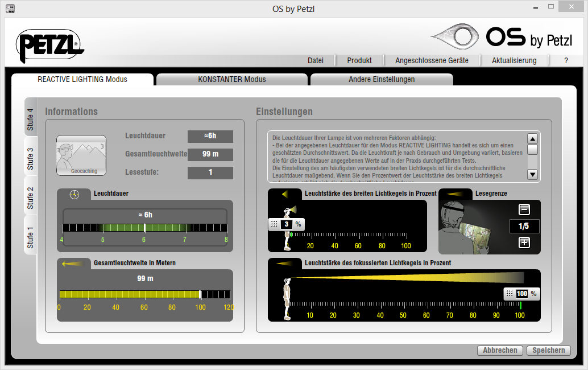Increase Lesegrenze with the plus button
The height and width of the screenshot is (370, 588).
(524, 243)
